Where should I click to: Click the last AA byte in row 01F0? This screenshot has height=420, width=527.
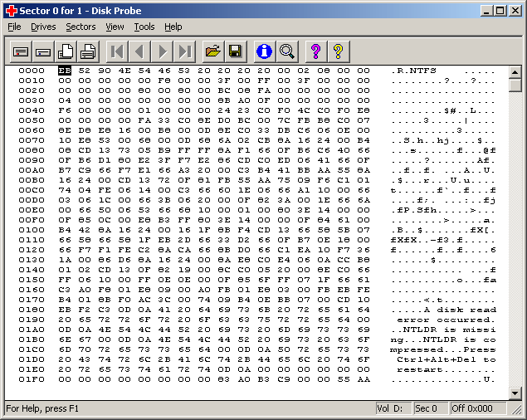tap(364, 379)
